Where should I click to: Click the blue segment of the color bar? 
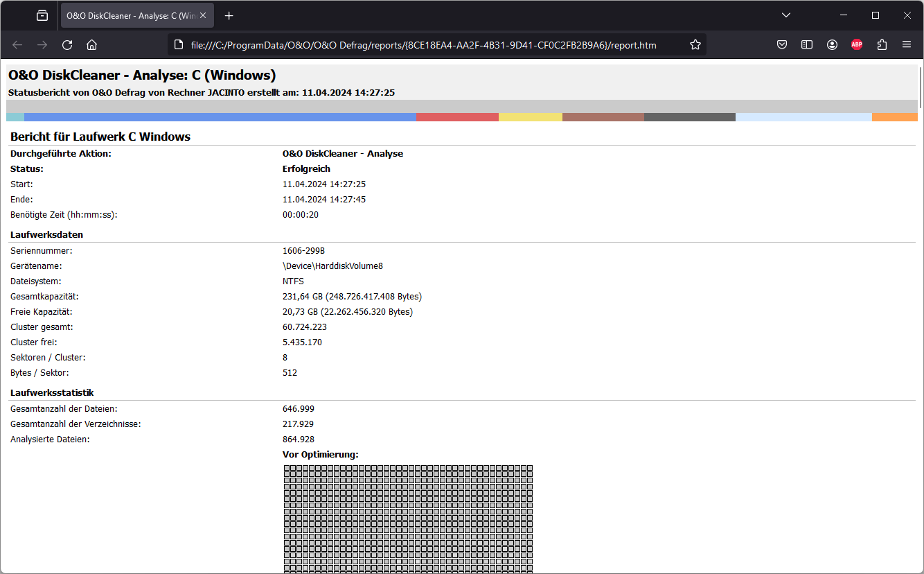pos(220,117)
